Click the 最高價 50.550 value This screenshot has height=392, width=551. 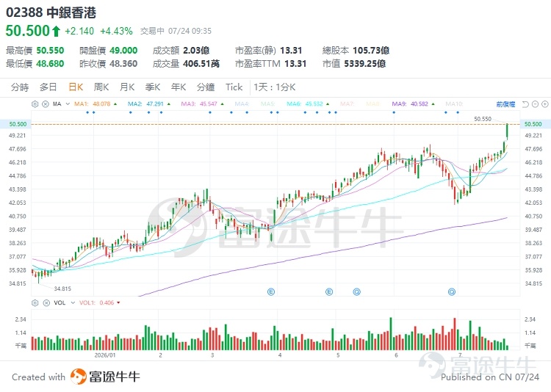point(50,51)
